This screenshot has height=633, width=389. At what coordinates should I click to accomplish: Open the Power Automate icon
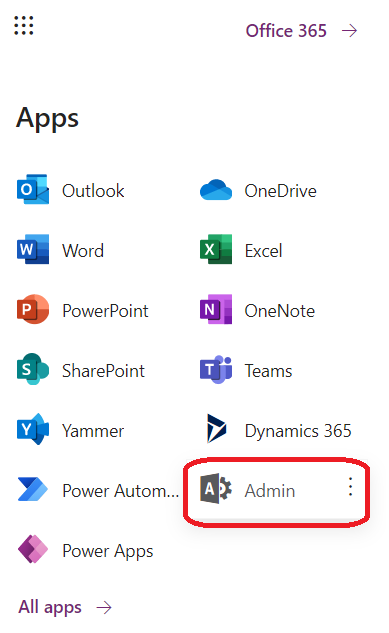click(x=33, y=489)
